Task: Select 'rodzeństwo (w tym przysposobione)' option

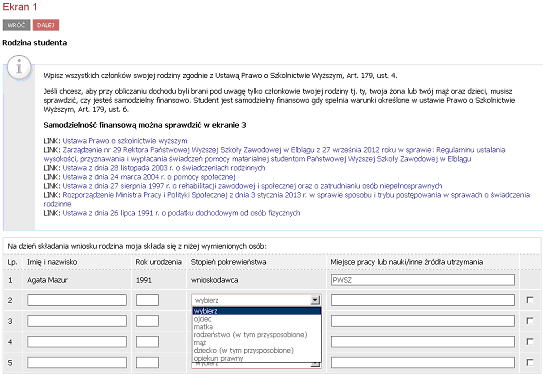Action: [257, 335]
